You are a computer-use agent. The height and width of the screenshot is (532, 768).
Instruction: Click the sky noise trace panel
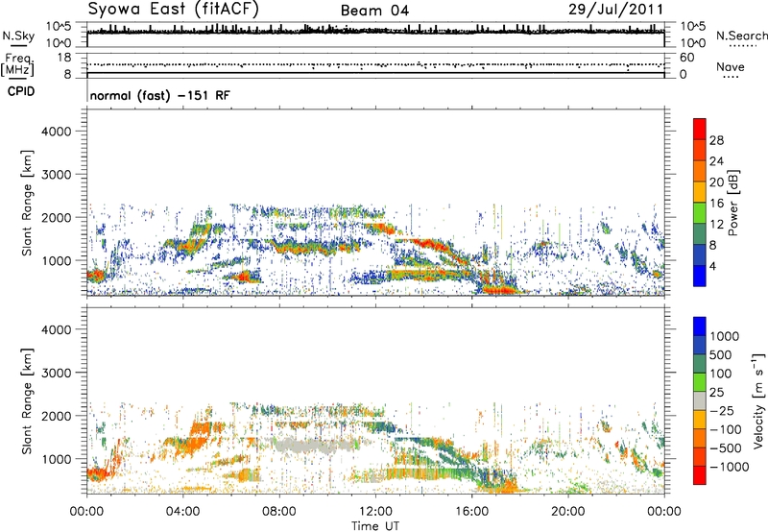pos(375,35)
